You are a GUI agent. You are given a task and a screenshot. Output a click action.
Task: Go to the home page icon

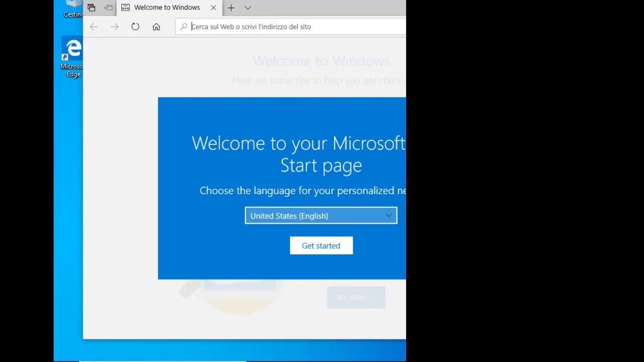[156, 27]
